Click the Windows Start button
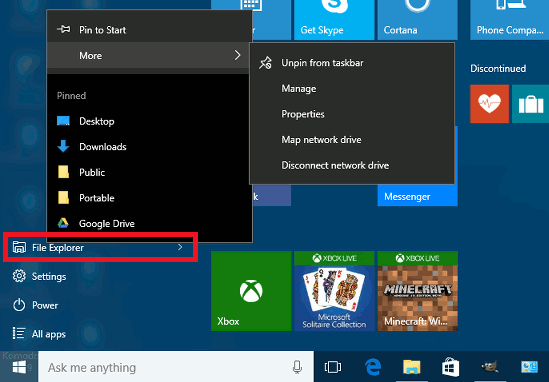 point(19,367)
